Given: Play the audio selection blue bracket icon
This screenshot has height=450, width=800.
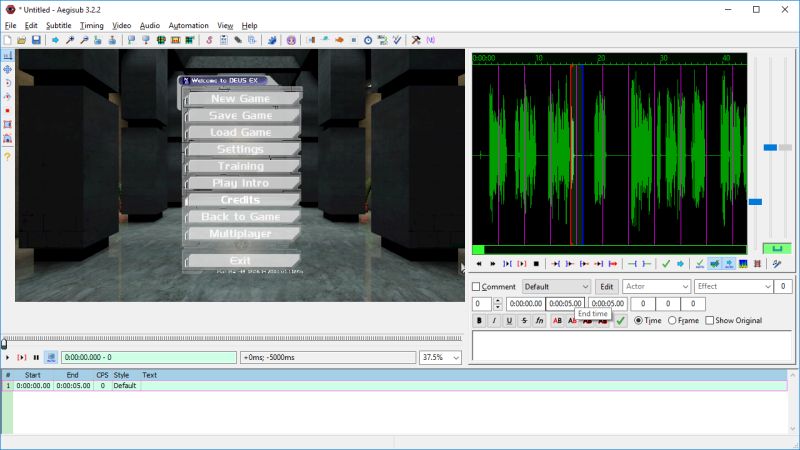Looking at the screenshot, I should pyautogui.click(x=507, y=264).
